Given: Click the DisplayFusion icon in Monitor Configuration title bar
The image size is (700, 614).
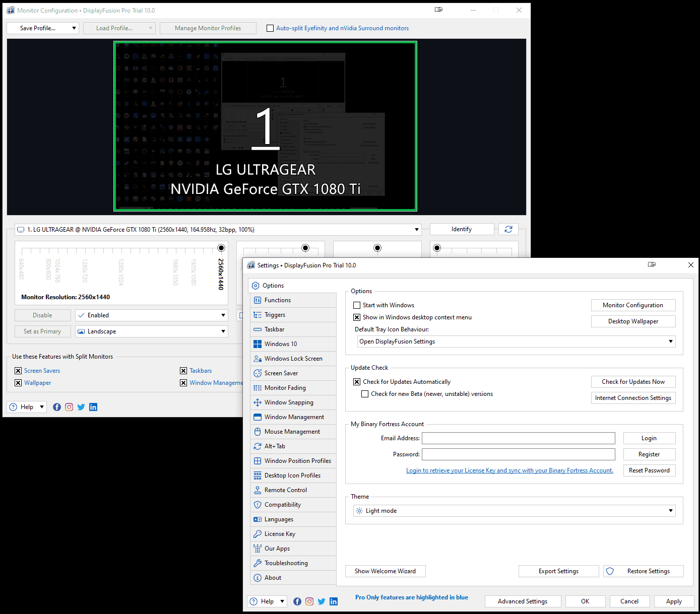Looking at the screenshot, I should (11, 10).
